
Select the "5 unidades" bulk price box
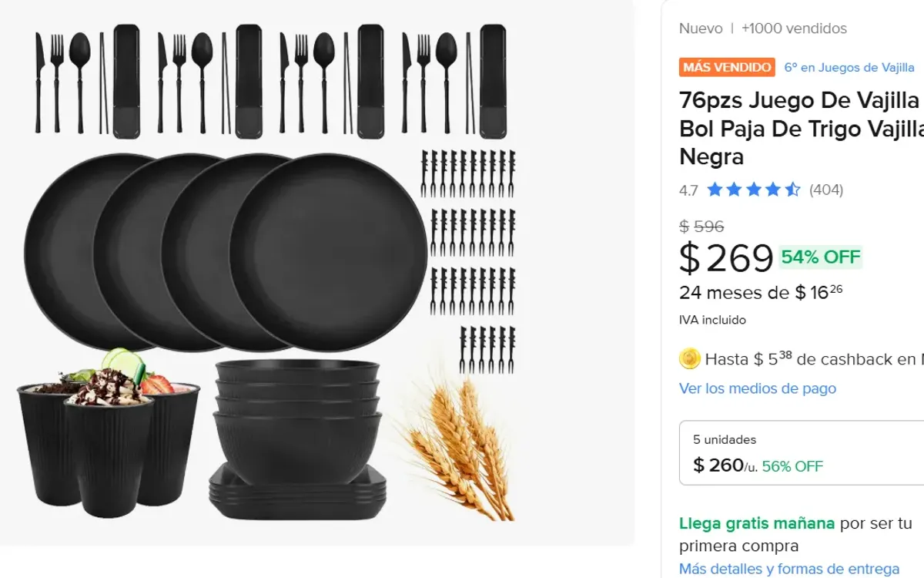click(801, 453)
